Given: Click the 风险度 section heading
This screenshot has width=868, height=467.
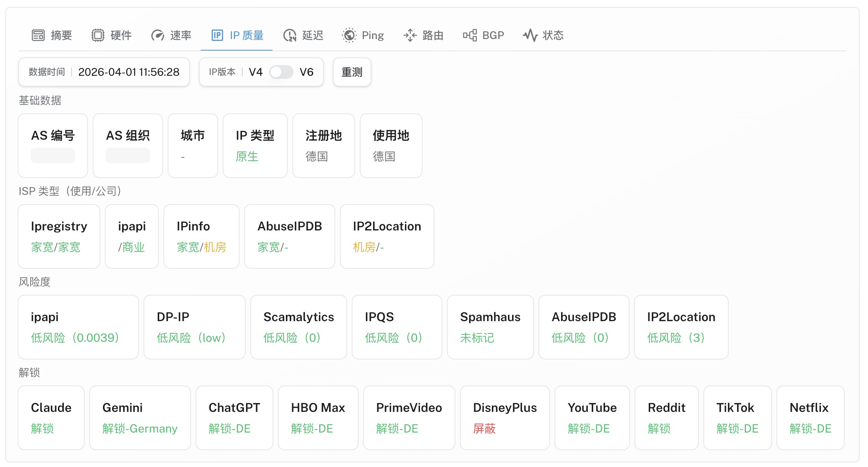Looking at the screenshot, I should (x=35, y=282).
